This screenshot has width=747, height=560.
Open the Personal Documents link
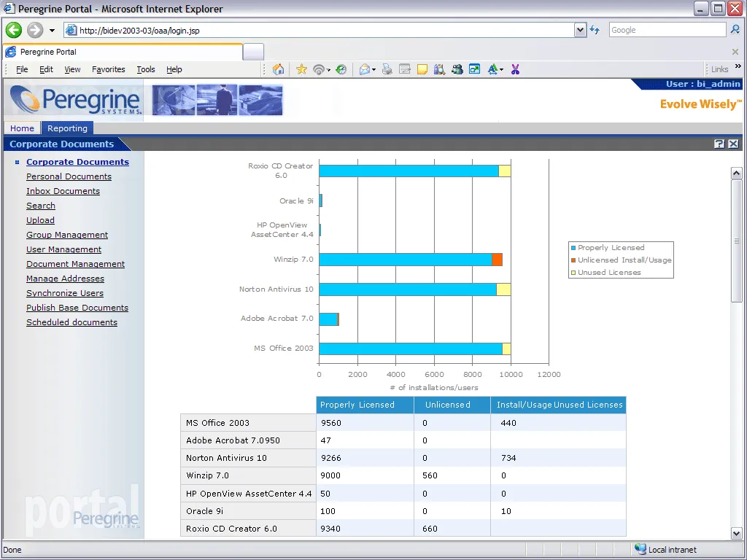(69, 176)
